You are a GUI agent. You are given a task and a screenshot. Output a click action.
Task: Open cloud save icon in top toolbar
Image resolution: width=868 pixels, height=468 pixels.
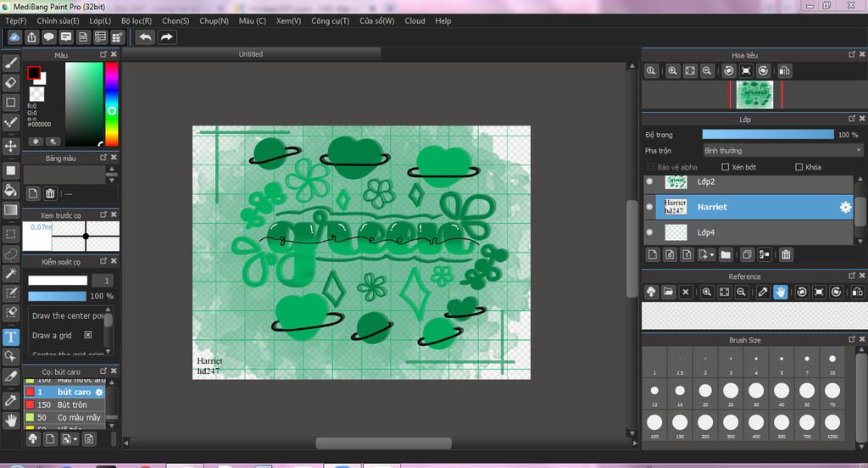[14, 37]
